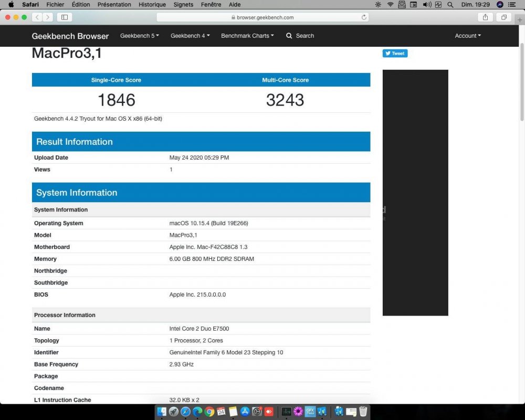Image resolution: width=525 pixels, height=420 pixels.
Task: Click the Intel Core 2 Duo E7500 value
Action: coord(199,329)
